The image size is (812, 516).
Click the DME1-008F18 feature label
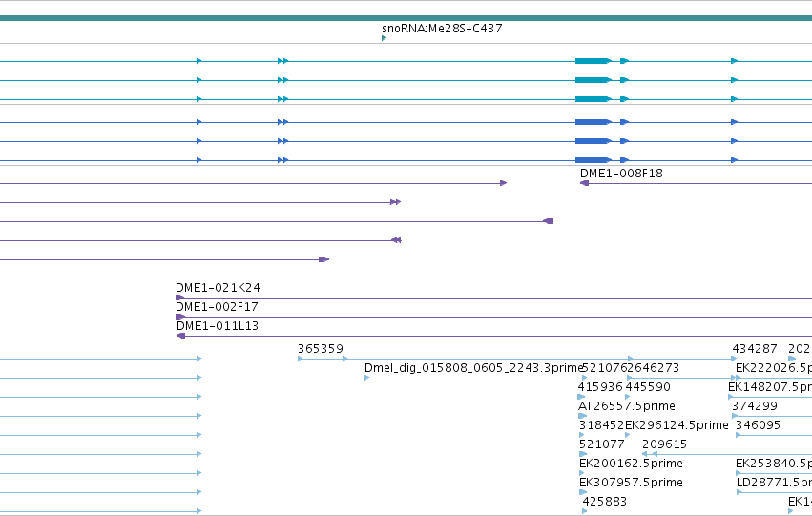pos(621,174)
